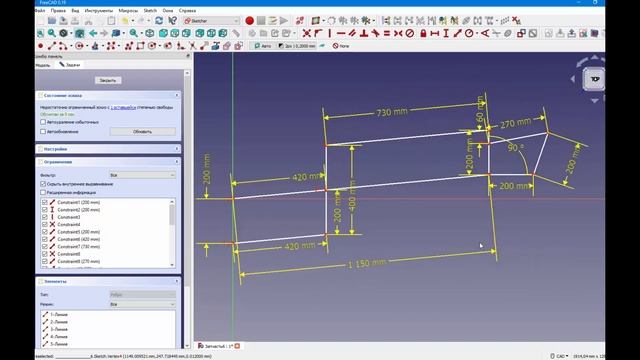Open the circle tool dropdown arrow
The width and height of the screenshot is (640, 360).
click(87, 46)
